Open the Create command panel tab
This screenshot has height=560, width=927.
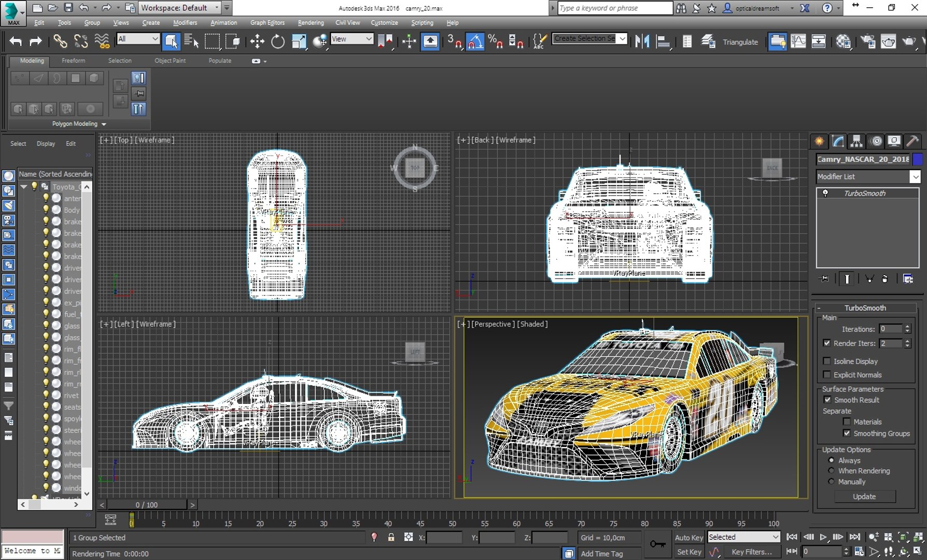[819, 141]
